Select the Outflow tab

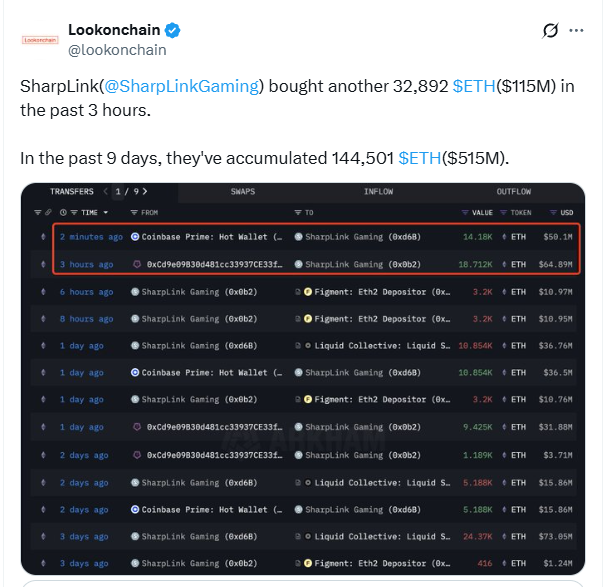click(x=513, y=191)
